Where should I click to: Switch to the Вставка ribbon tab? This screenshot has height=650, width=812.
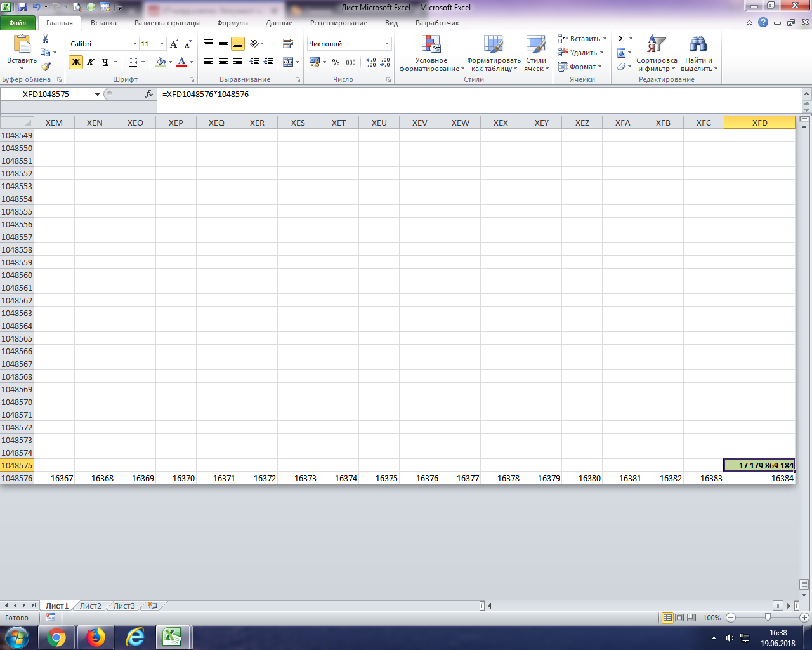(103, 23)
